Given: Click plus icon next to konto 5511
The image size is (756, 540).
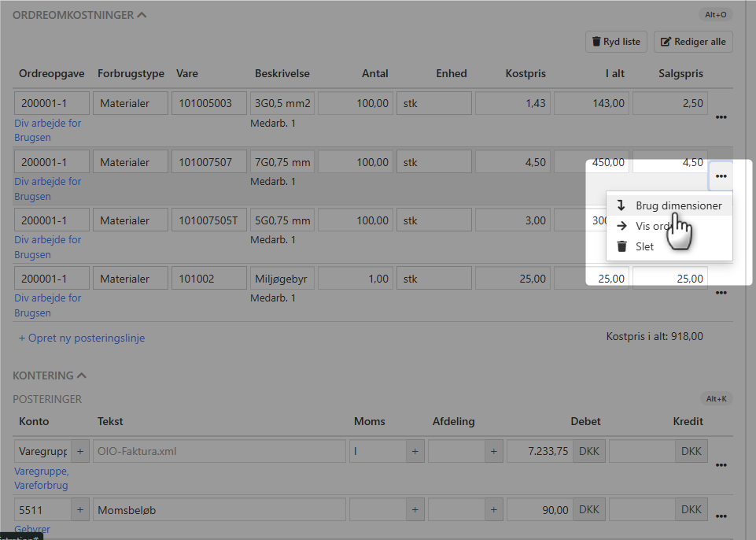Looking at the screenshot, I should click(x=80, y=510).
